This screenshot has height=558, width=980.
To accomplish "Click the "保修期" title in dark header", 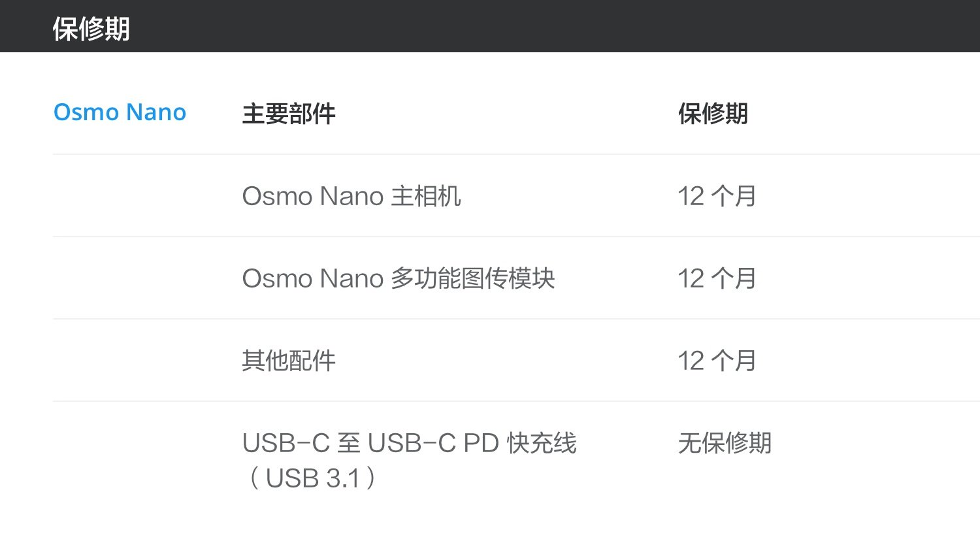I will coord(91,29).
